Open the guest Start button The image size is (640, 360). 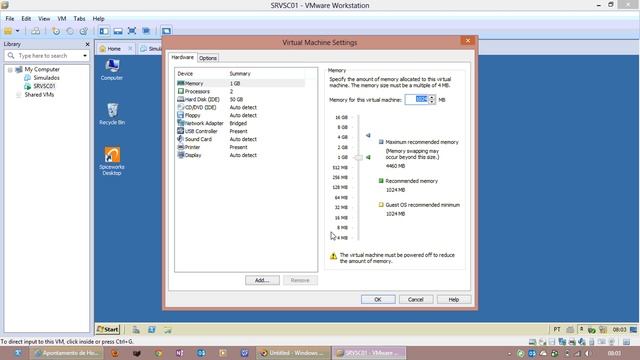click(108, 329)
